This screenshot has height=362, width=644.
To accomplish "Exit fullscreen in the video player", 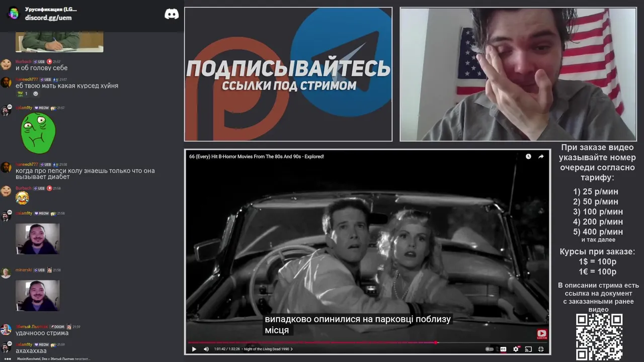I will point(541,349).
